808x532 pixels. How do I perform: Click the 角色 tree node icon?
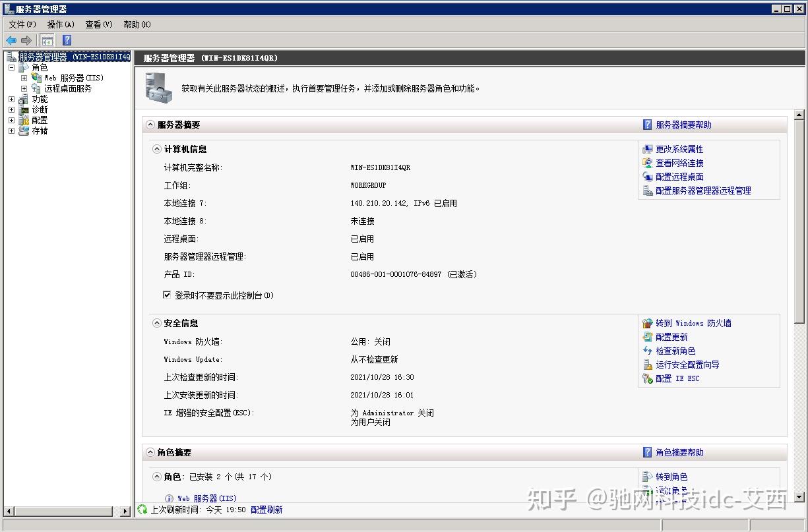tap(24, 67)
